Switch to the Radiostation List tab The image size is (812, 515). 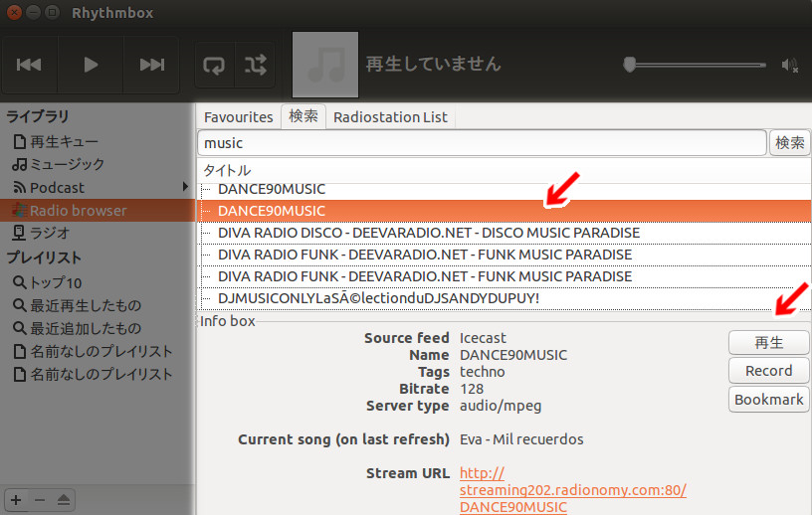tap(390, 117)
